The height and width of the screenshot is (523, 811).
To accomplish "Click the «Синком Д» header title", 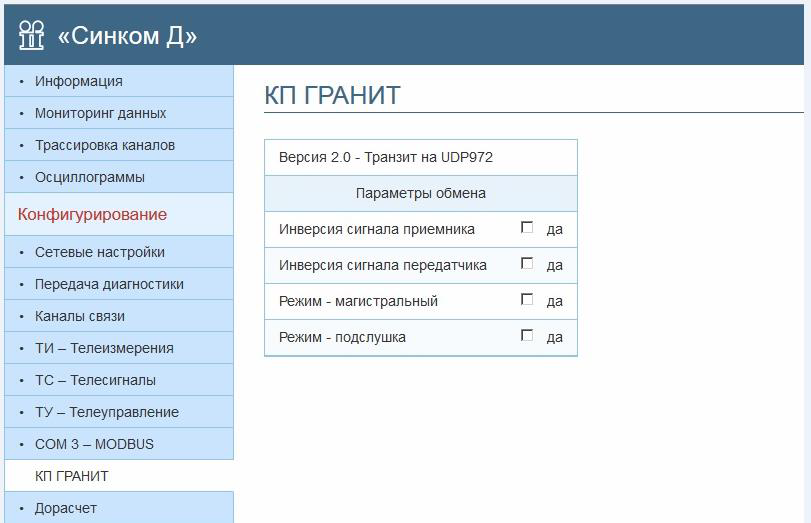I will point(127,36).
